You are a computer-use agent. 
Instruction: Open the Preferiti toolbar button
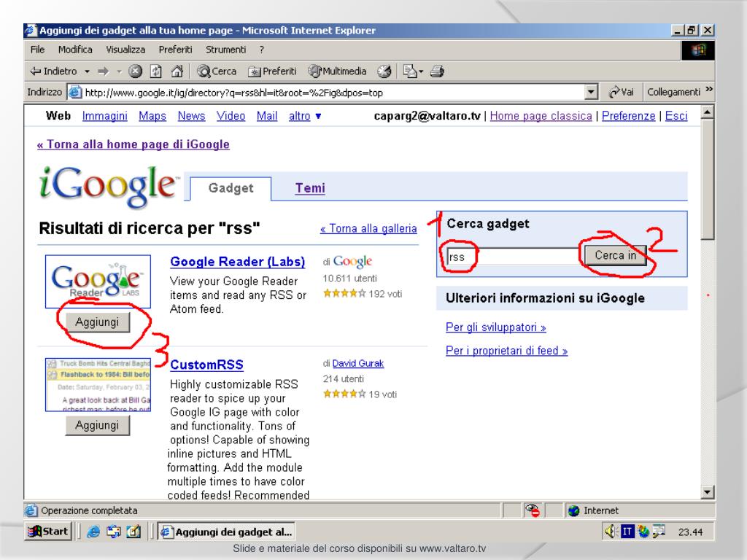point(272,71)
